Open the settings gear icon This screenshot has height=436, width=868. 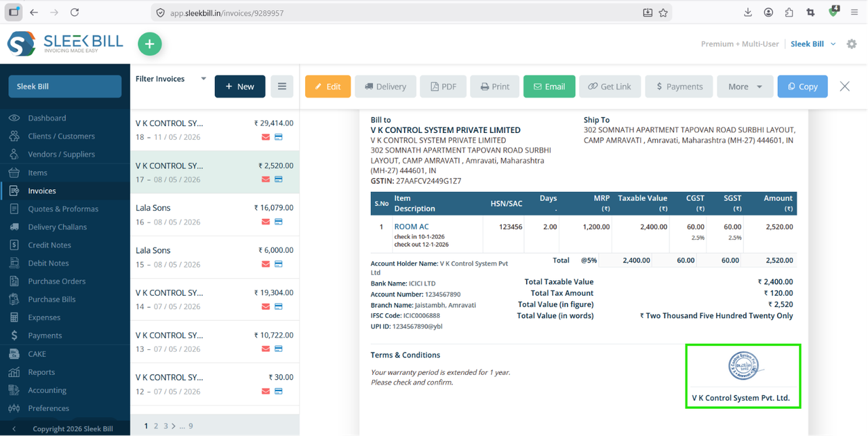click(x=852, y=44)
